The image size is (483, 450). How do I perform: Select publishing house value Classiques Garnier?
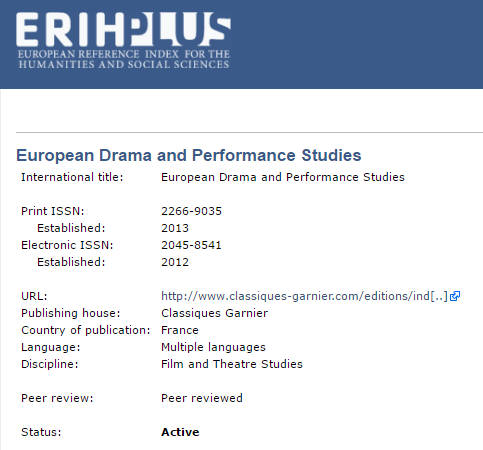[214, 313]
